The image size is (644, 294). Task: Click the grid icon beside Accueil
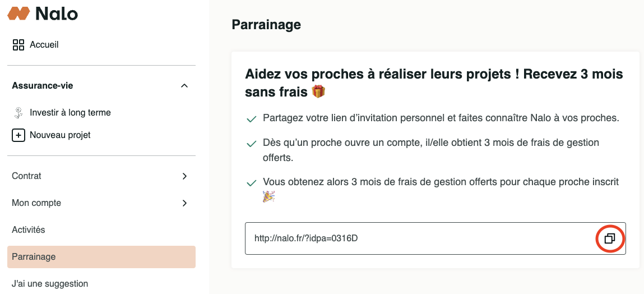(18, 45)
